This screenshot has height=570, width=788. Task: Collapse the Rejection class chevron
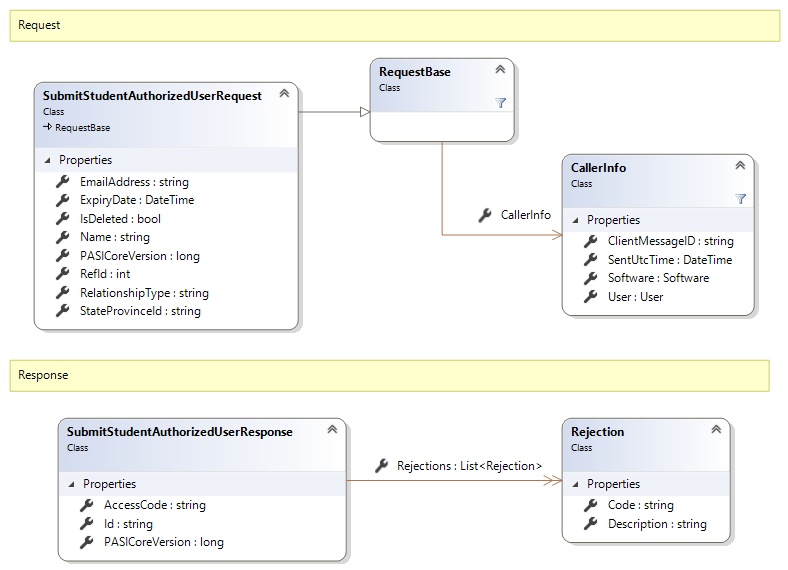tap(716, 430)
